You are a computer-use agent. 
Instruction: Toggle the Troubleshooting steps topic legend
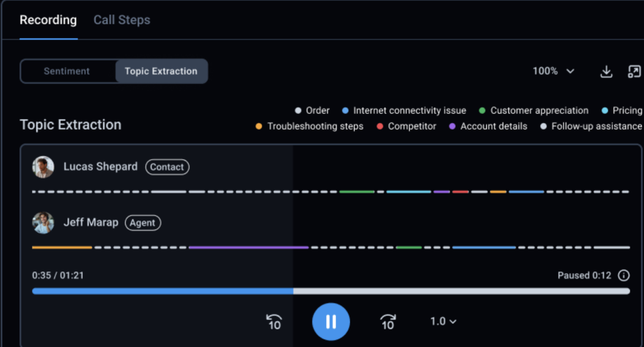coord(310,126)
